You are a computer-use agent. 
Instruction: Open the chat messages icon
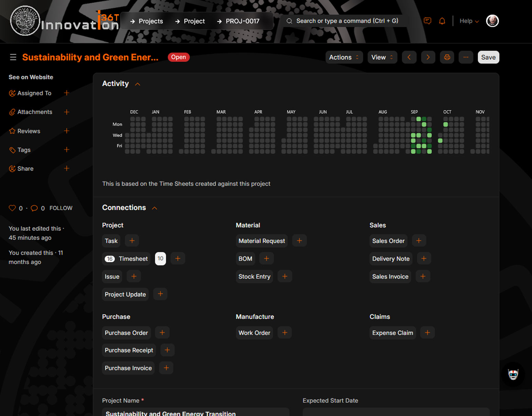(x=427, y=21)
